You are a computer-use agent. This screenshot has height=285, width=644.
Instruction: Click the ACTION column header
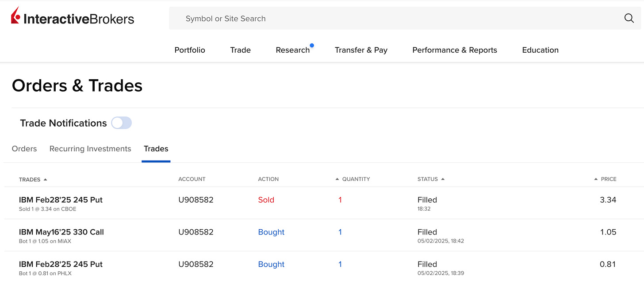click(268, 179)
